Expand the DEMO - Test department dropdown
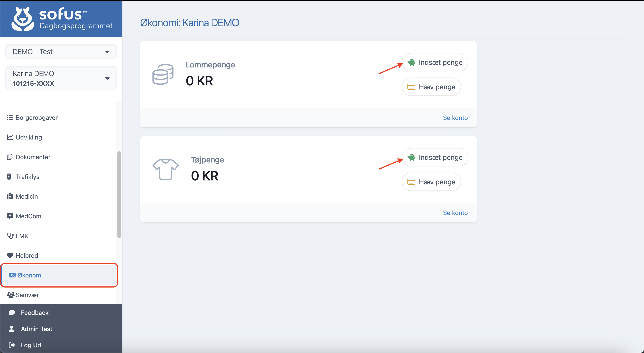 coord(61,51)
